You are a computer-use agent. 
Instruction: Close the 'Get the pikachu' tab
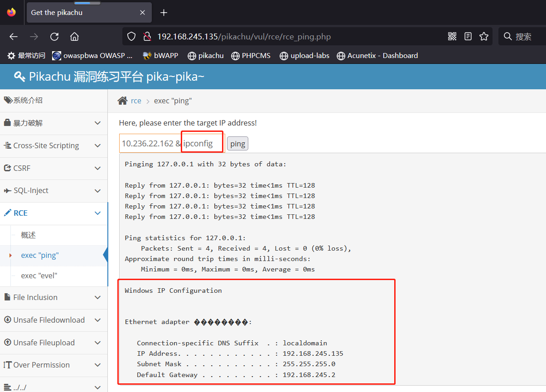click(142, 13)
